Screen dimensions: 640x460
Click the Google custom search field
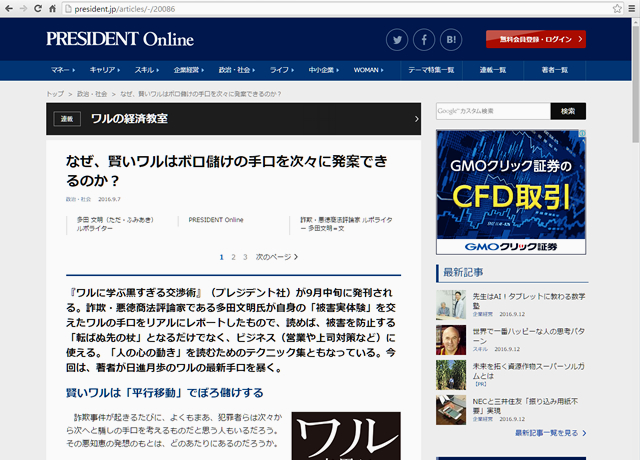coord(492,111)
